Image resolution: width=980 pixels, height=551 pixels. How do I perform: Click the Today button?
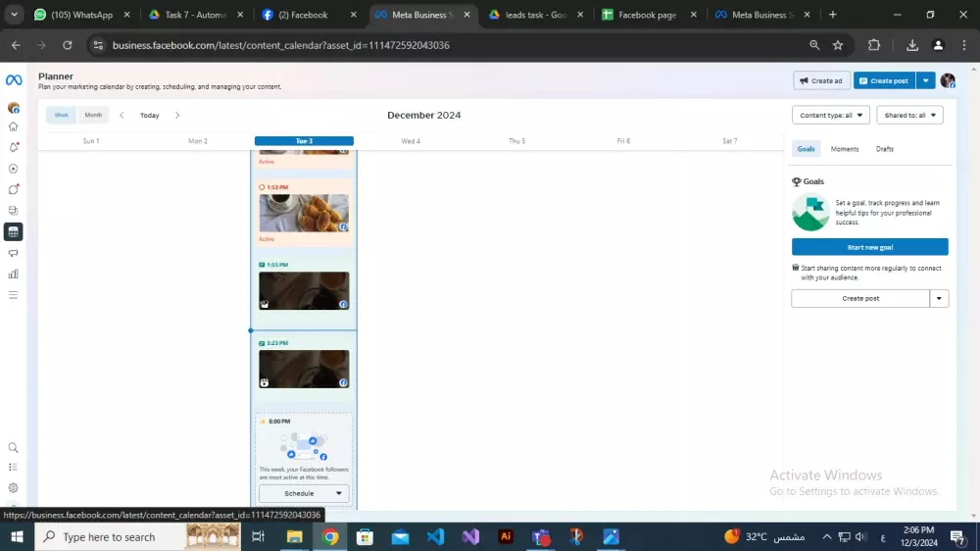pos(149,115)
